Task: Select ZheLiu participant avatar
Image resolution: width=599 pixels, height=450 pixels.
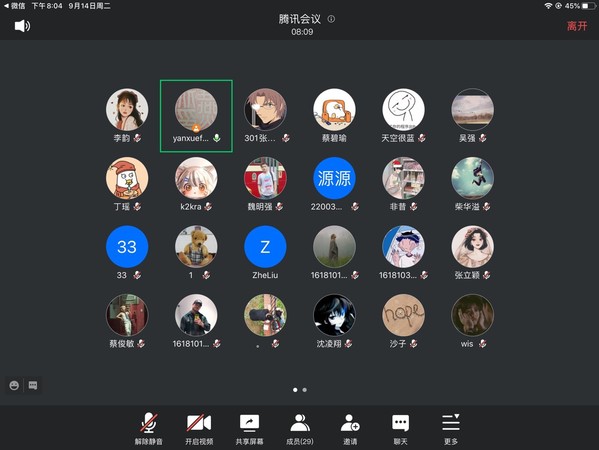Action: (x=265, y=246)
